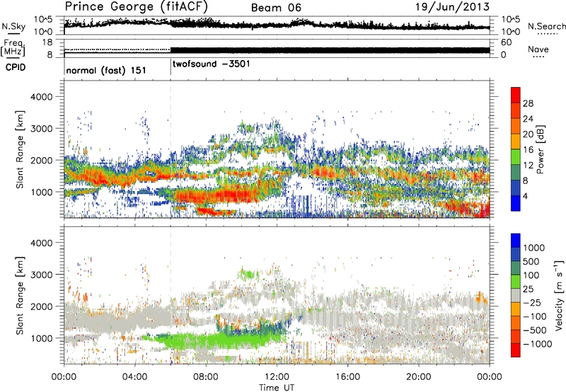Click the "2000" tick on velocity panel
This screenshot has width=566, height=392.
pos(41,306)
